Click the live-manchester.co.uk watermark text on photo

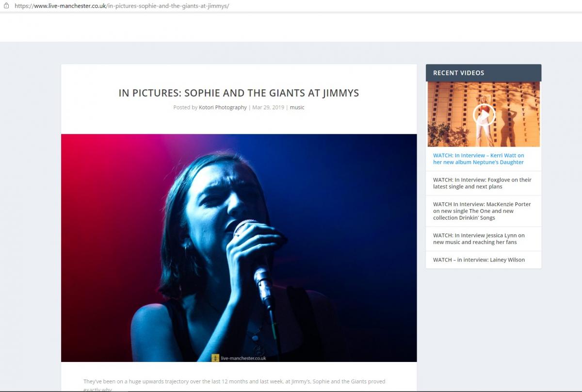pos(243,358)
